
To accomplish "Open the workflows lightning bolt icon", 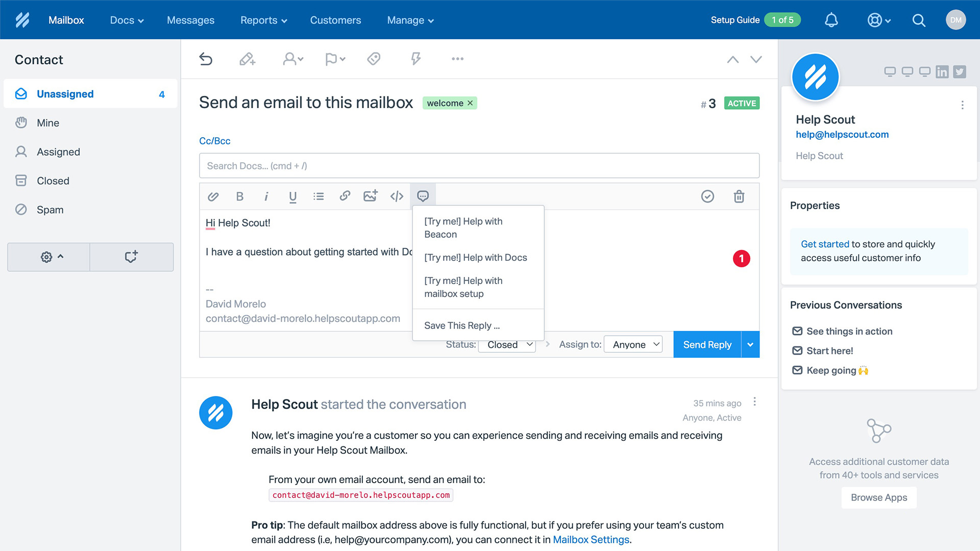I will coord(416,59).
